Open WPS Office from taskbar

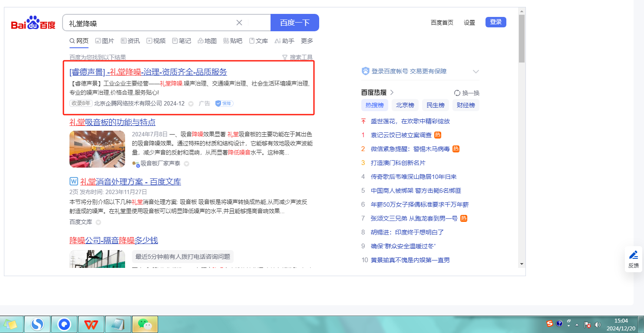[91, 324]
